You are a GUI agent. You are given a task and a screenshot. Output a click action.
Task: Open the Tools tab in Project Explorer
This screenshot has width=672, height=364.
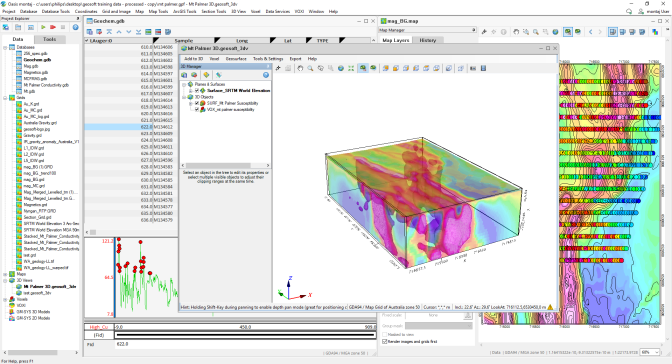coord(49,39)
